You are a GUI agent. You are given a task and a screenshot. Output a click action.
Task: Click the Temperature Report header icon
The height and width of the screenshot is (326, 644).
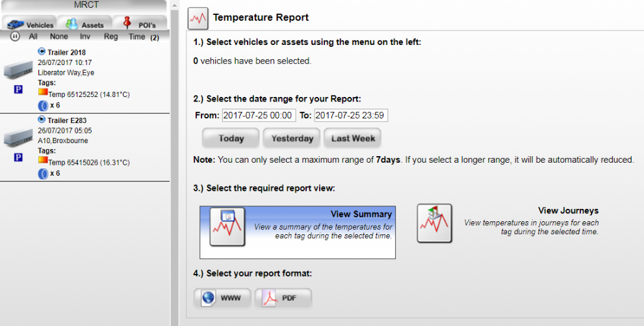coord(198,18)
